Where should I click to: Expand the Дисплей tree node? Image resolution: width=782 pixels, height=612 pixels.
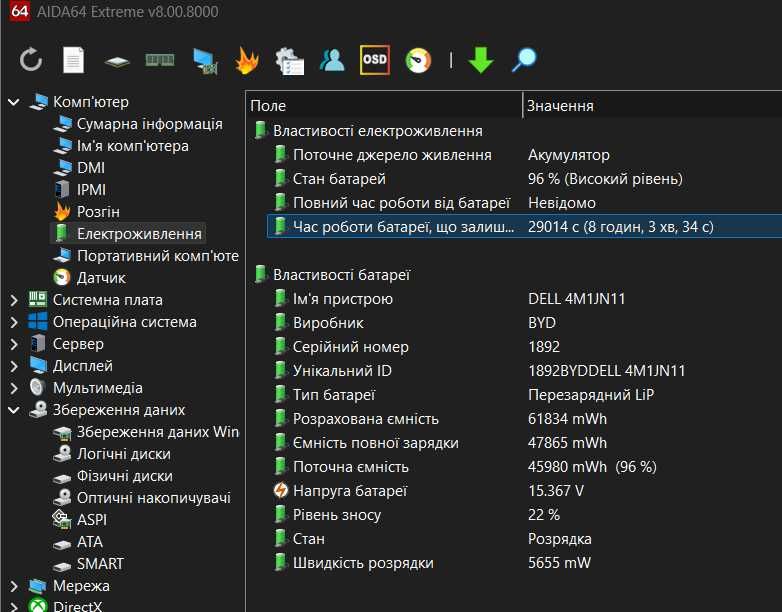click(x=14, y=366)
